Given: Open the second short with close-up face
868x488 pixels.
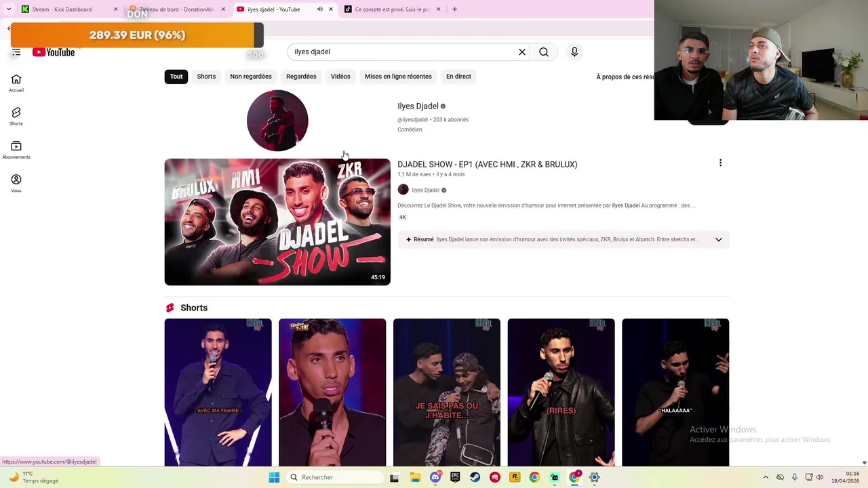Looking at the screenshot, I should (x=332, y=392).
